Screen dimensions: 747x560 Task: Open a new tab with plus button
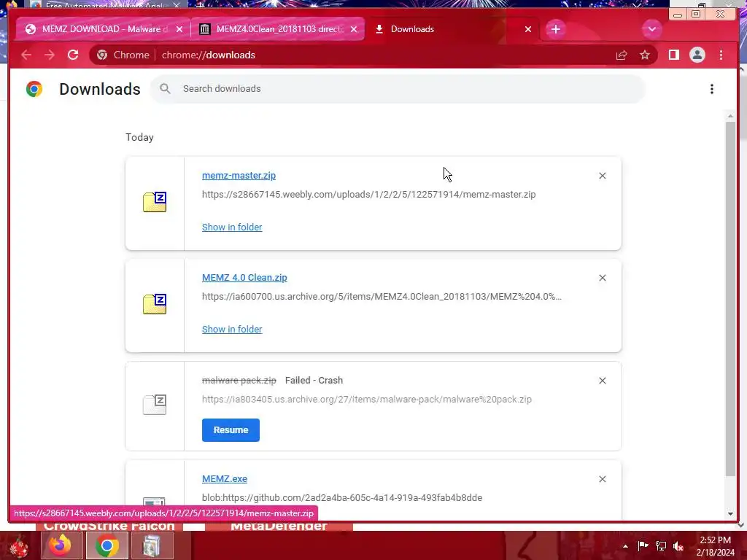[x=555, y=29]
